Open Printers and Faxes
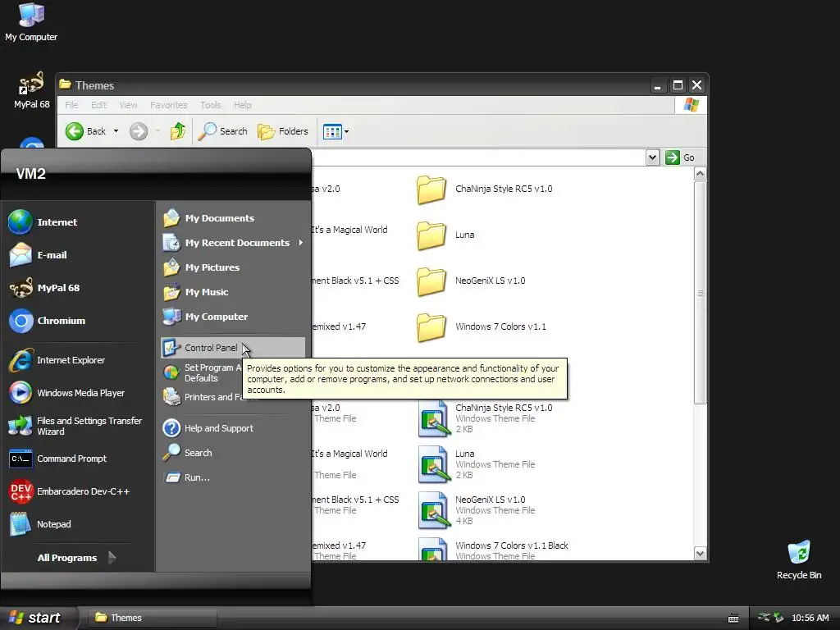 point(202,397)
